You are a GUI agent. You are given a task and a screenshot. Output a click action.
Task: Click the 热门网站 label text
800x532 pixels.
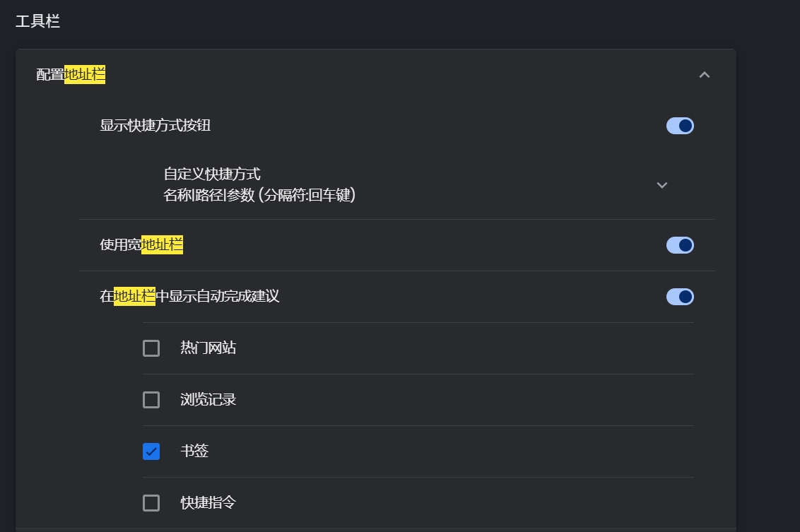pyautogui.click(x=208, y=348)
